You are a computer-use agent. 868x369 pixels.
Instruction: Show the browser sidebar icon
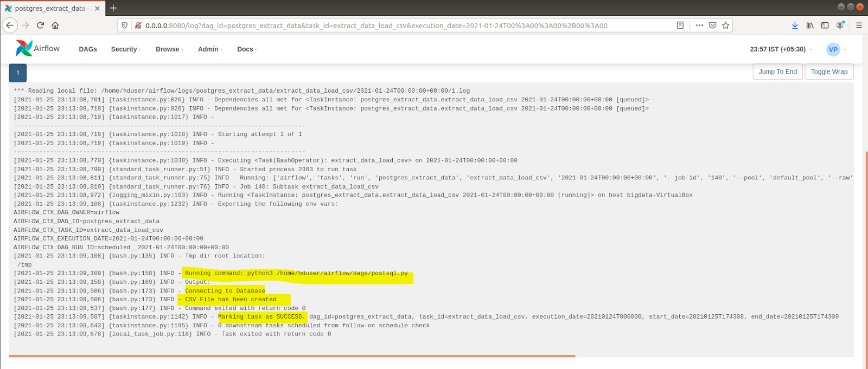825,25
